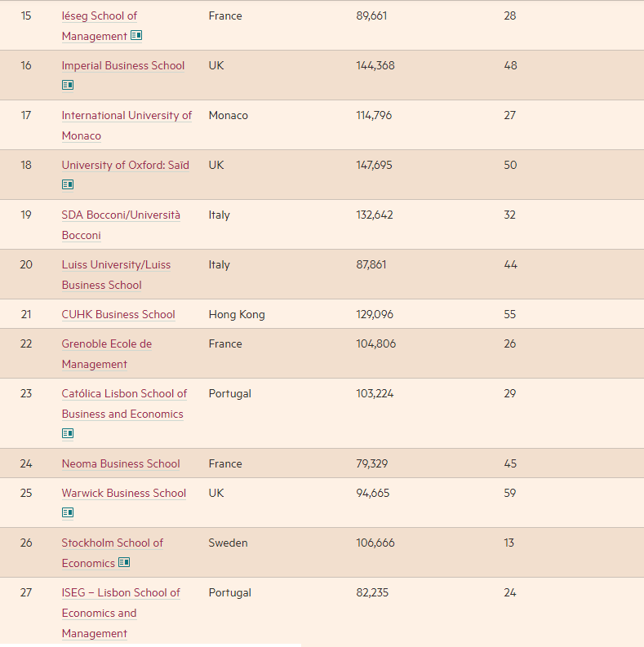The height and width of the screenshot is (647, 644).
Task: Click rank number 21
Action: point(26,314)
